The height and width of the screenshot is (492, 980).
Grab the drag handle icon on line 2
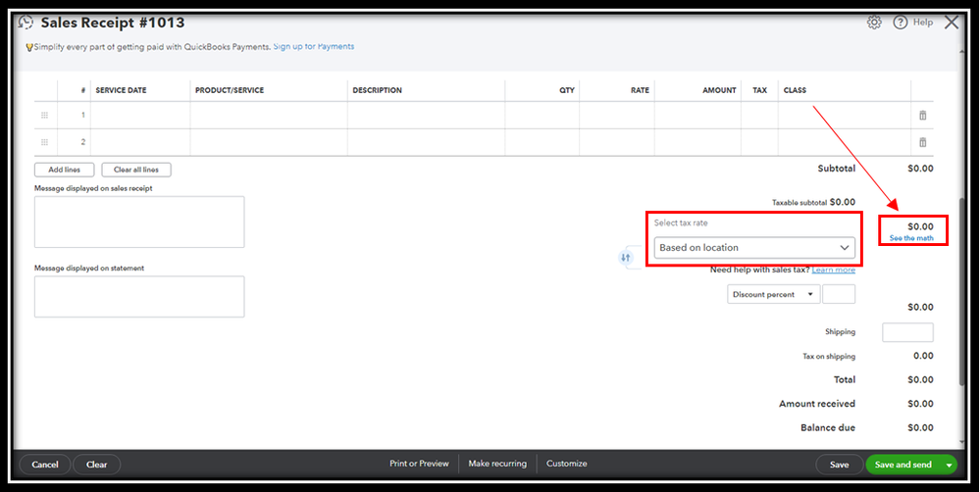tap(44, 142)
